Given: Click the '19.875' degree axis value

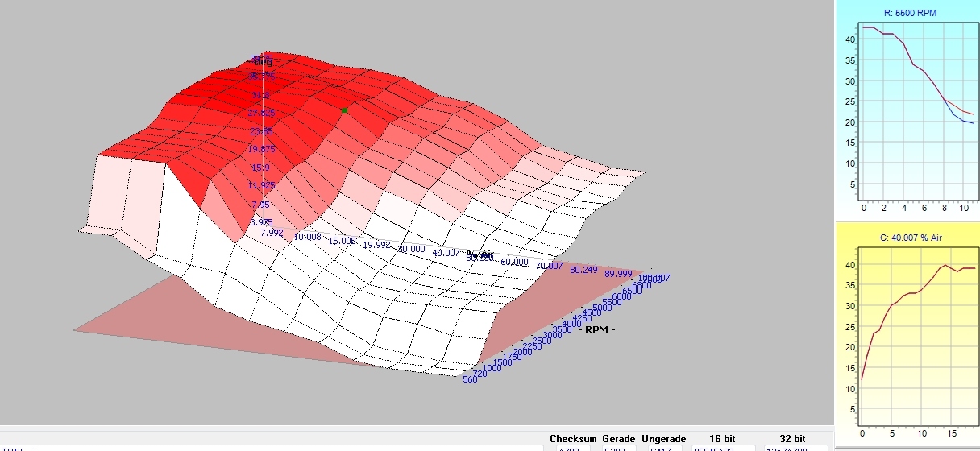Looking at the screenshot, I should pyautogui.click(x=261, y=149).
